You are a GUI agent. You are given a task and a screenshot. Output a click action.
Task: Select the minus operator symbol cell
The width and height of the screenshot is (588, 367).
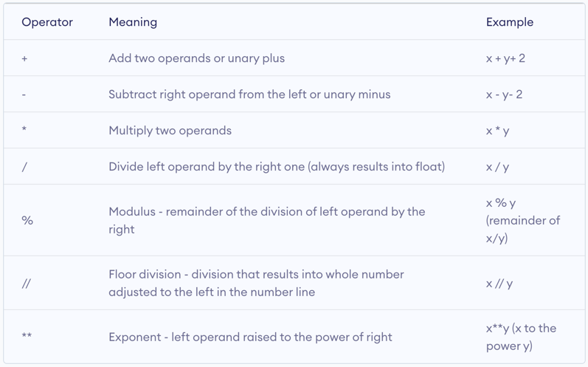coord(24,95)
